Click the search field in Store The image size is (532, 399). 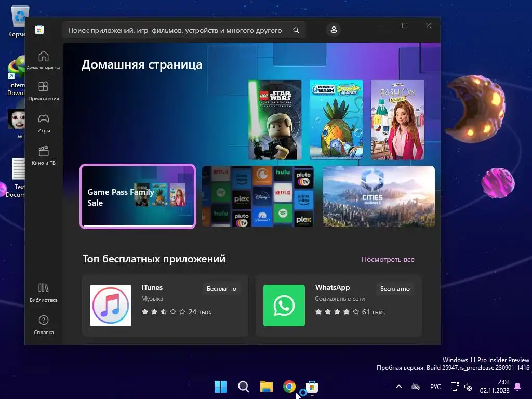point(184,30)
